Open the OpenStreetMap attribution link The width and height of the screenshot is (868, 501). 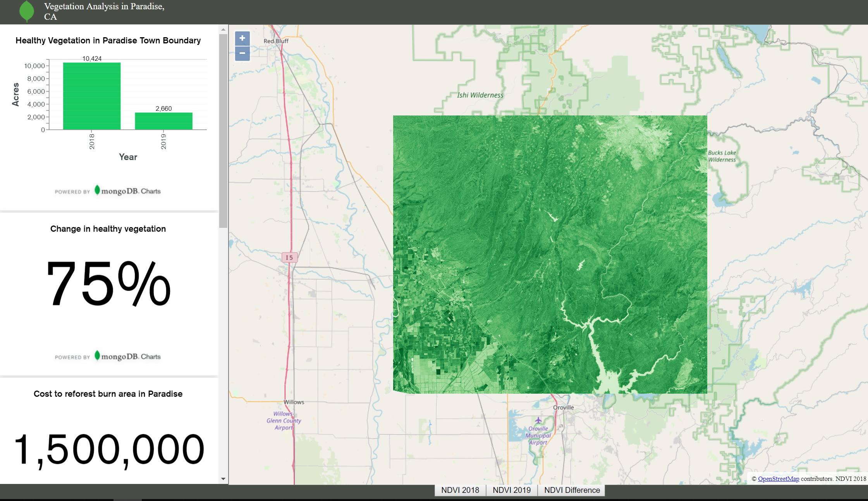tap(778, 479)
